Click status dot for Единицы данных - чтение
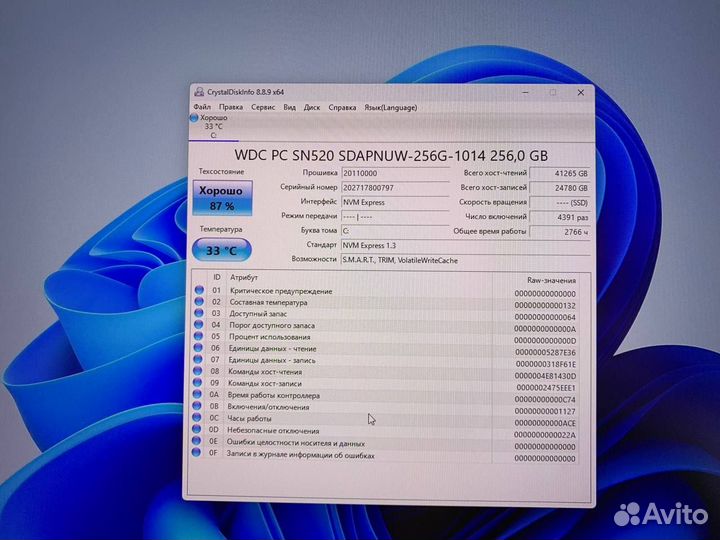The height and width of the screenshot is (540, 720). coord(198,348)
